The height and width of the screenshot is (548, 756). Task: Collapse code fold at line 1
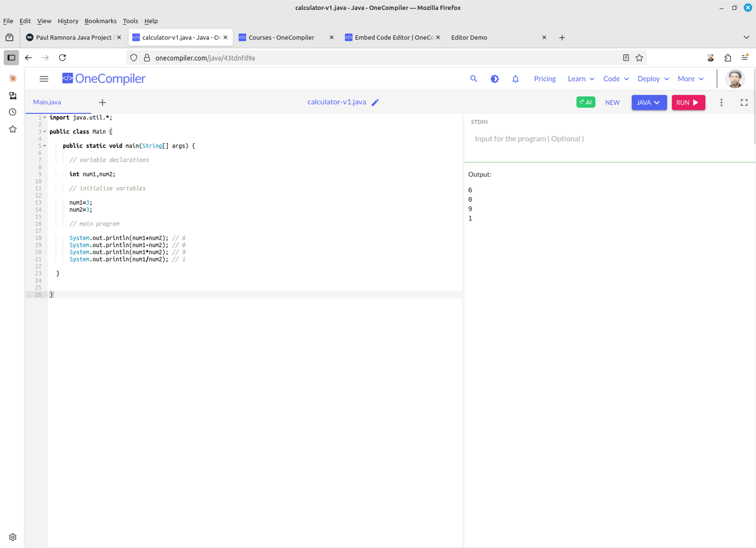coord(45,118)
